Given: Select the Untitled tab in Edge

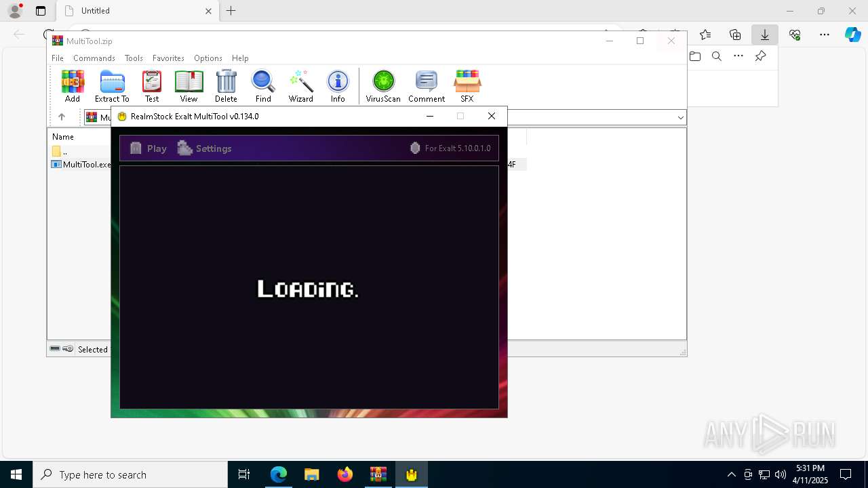Looking at the screenshot, I should (x=136, y=11).
